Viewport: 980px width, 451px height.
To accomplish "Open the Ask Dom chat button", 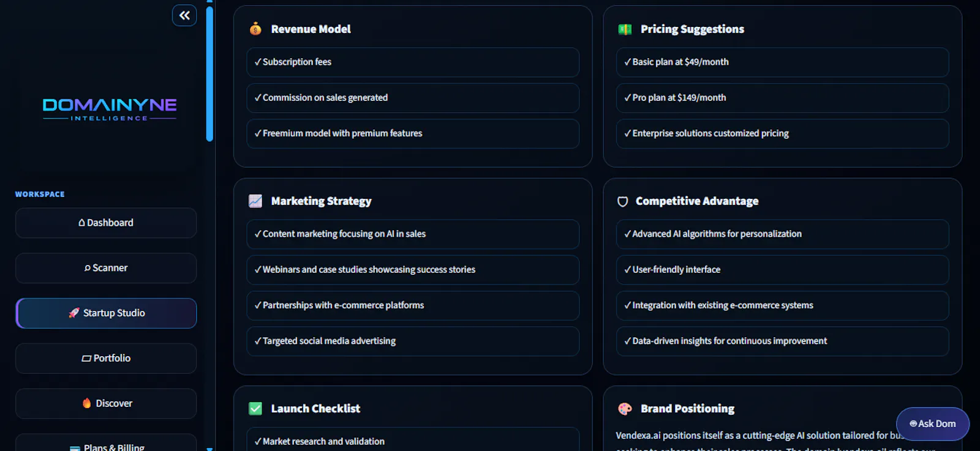I will click(932, 423).
